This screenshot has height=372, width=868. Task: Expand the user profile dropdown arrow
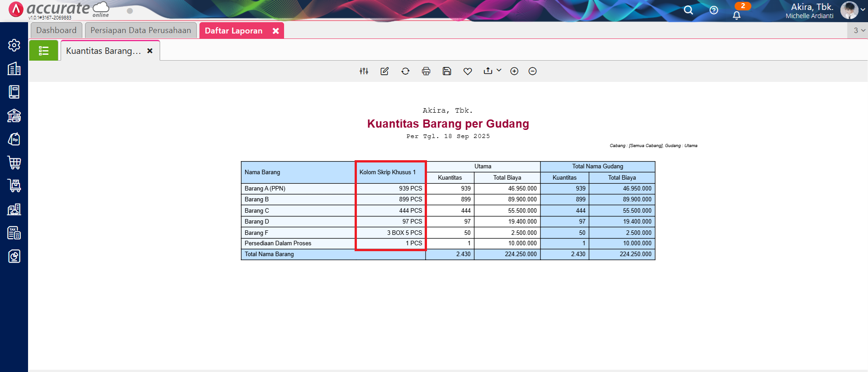863,10
